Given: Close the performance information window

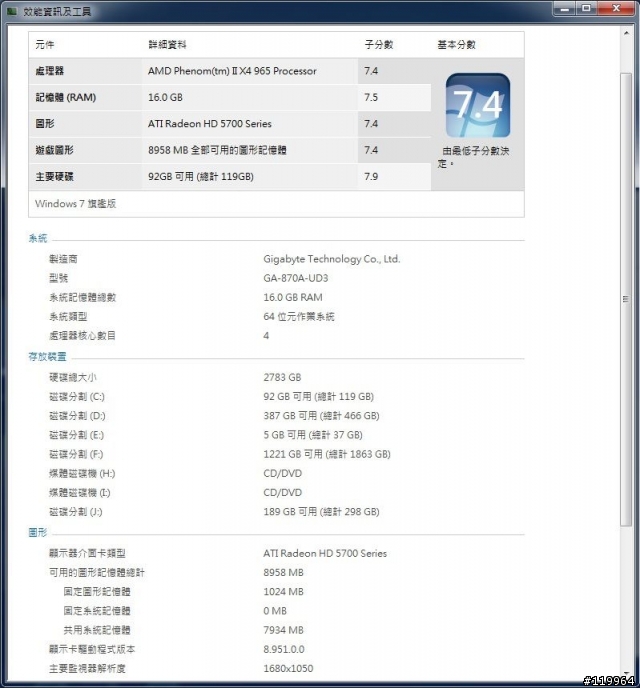Looking at the screenshot, I should coord(616,9).
